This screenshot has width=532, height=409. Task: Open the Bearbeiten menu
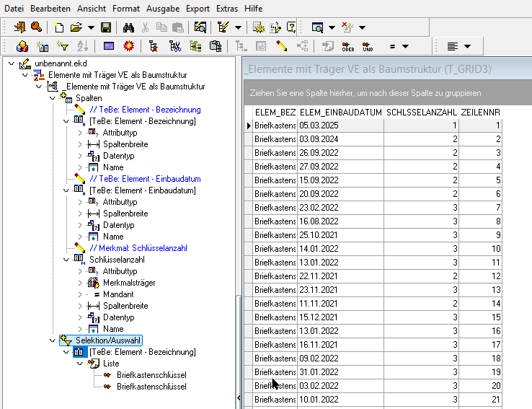pyautogui.click(x=50, y=9)
